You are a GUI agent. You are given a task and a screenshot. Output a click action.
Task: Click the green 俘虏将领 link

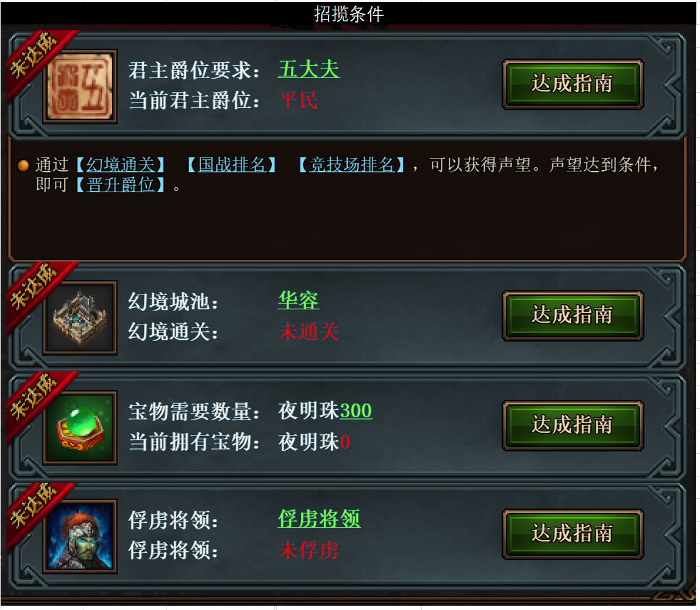click(x=319, y=518)
